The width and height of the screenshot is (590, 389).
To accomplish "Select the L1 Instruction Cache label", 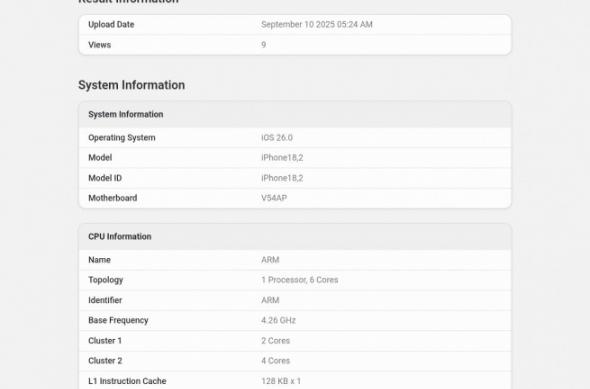I will pyautogui.click(x=127, y=381).
